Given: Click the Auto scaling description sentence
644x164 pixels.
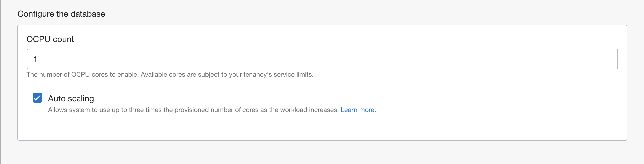Looking at the screenshot, I should click(x=193, y=110).
